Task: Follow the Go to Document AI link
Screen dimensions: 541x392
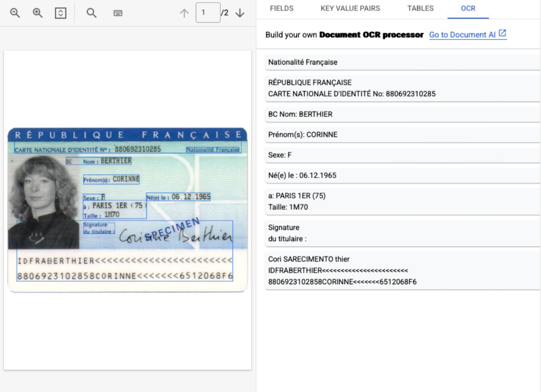Action: click(x=468, y=35)
